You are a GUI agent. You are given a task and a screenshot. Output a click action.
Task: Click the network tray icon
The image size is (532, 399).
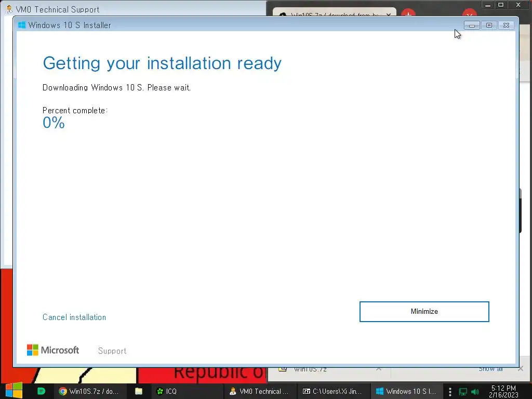click(463, 392)
